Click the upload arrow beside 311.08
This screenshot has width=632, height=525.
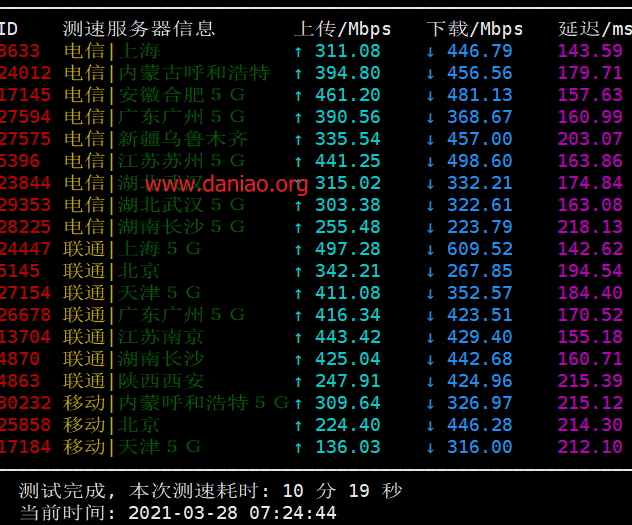(298, 52)
